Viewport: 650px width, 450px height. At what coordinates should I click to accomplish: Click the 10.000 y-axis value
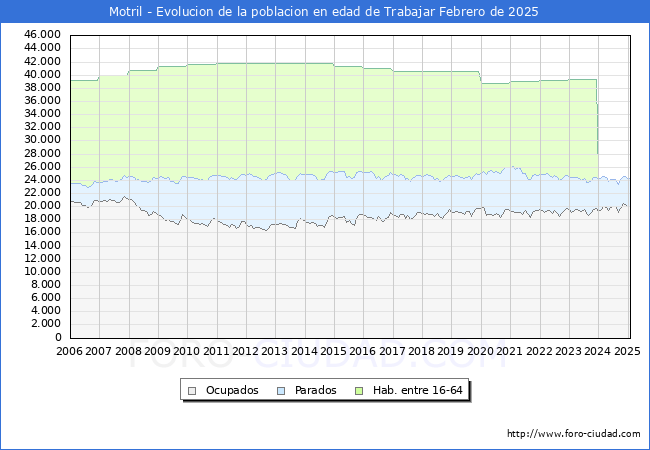(43, 271)
